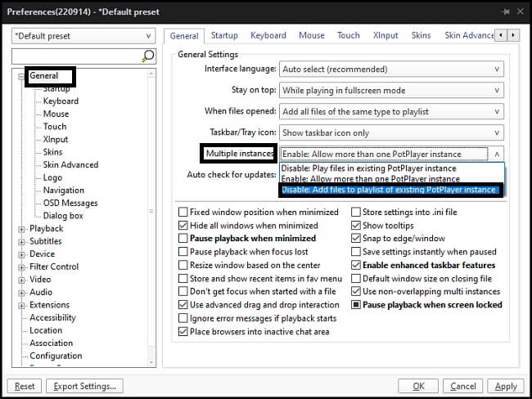The width and height of the screenshot is (532, 399).
Task: Switch to the XInput tab
Action: pos(385,35)
